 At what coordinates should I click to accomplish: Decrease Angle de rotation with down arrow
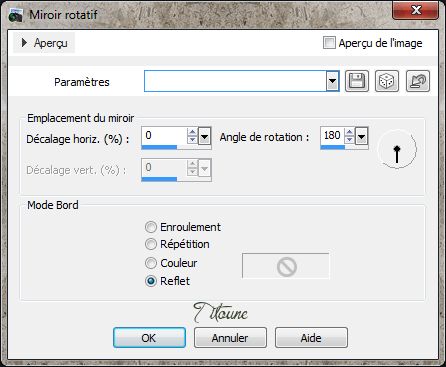click(349, 140)
